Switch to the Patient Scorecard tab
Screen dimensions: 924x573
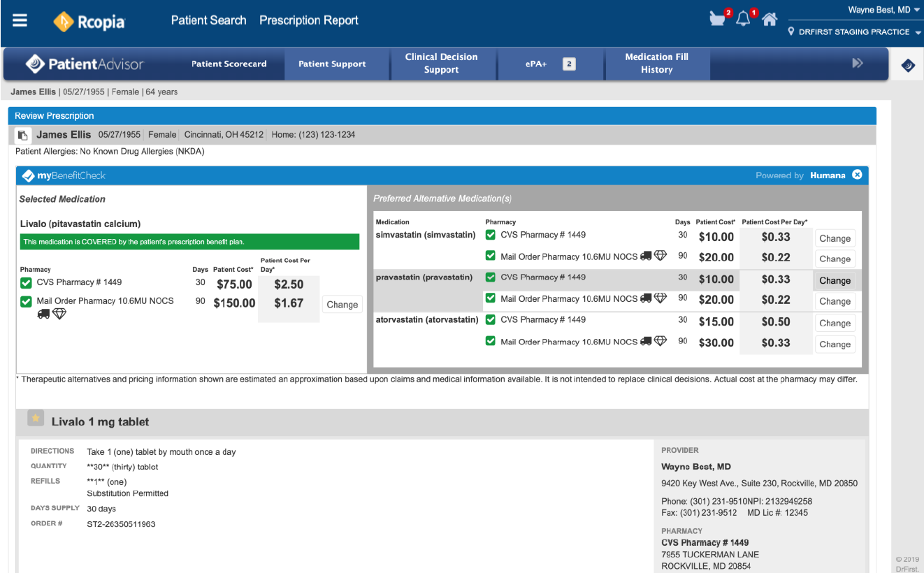click(229, 64)
